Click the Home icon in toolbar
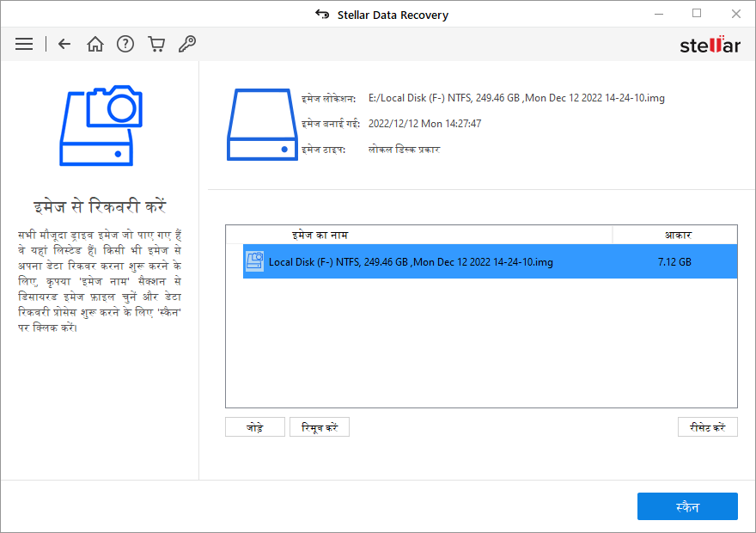The width and height of the screenshot is (756, 533). (x=95, y=44)
